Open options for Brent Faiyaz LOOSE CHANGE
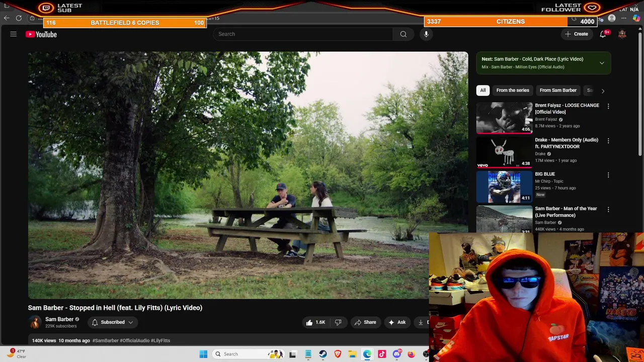 pos(608,106)
